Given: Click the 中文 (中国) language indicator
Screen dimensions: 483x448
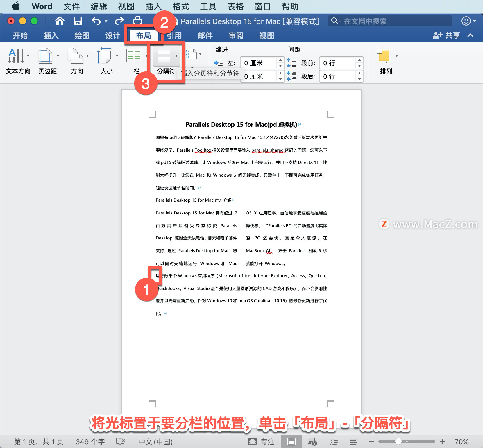Looking at the screenshot, I should point(155,442).
